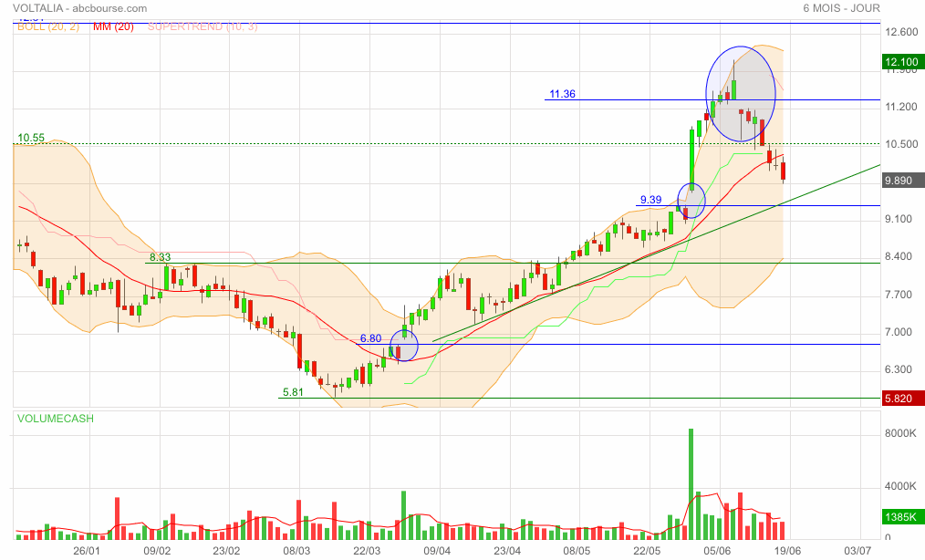
Task: Click the 6.300 price axis label
Action: tap(901, 370)
